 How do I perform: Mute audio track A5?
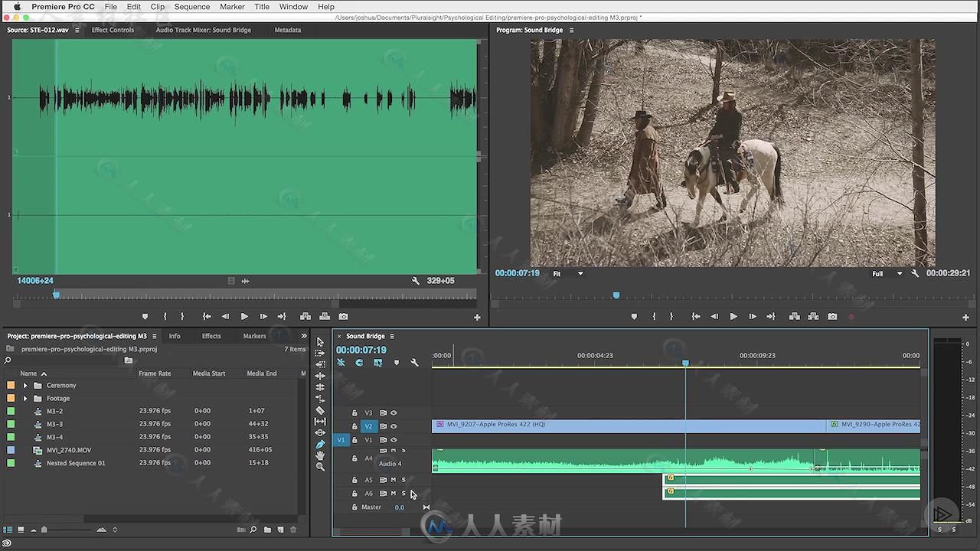click(x=394, y=480)
